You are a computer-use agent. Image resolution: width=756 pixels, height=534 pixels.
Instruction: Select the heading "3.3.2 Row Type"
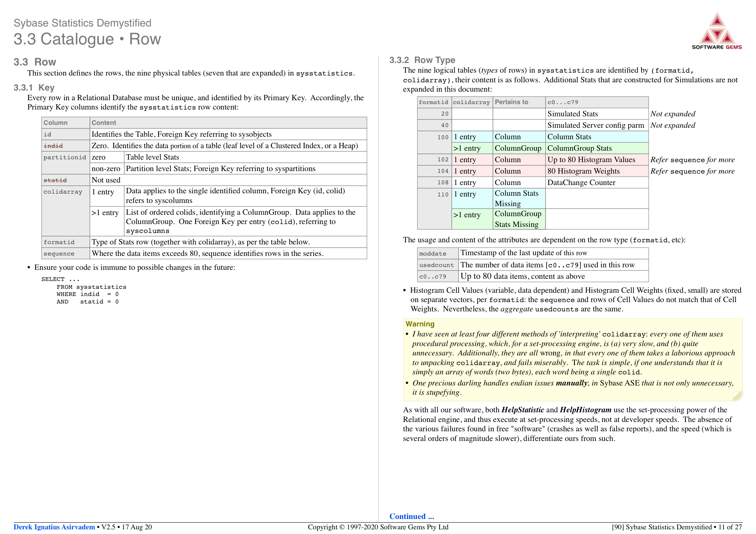point(422,60)
